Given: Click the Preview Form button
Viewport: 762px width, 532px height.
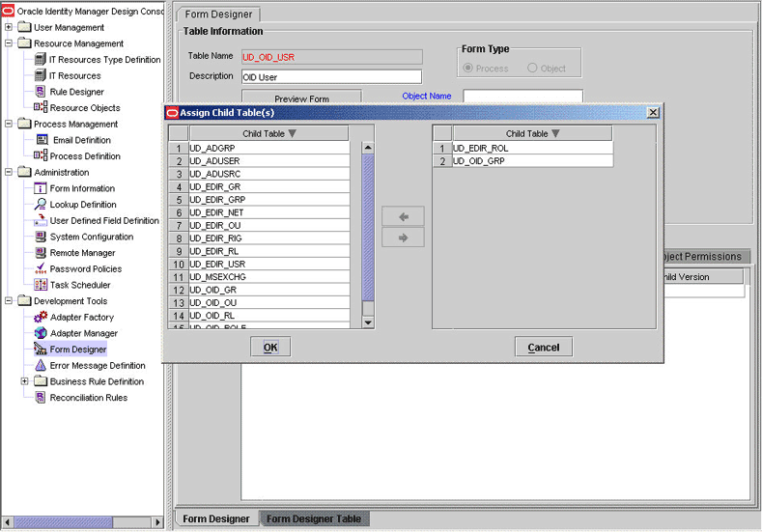Looking at the screenshot, I should click(x=301, y=97).
